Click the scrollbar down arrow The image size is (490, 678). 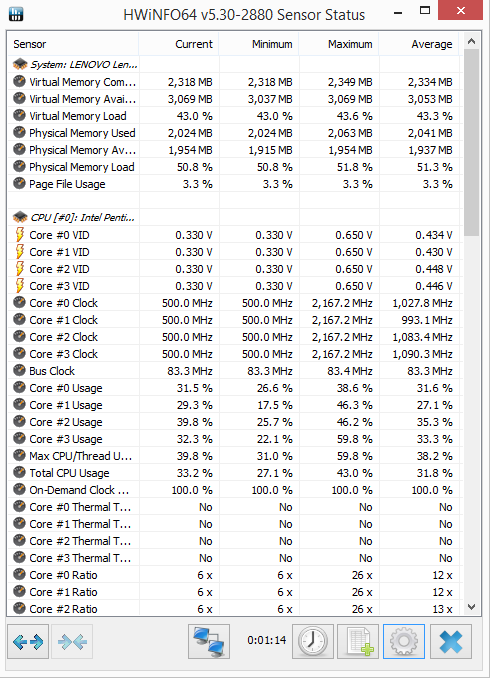click(471, 607)
